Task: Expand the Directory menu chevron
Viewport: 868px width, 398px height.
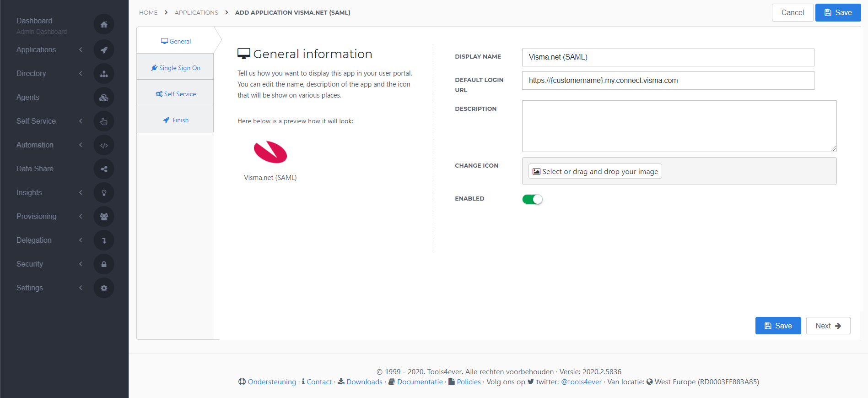Action: pyautogui.click(x=81, y=73)
